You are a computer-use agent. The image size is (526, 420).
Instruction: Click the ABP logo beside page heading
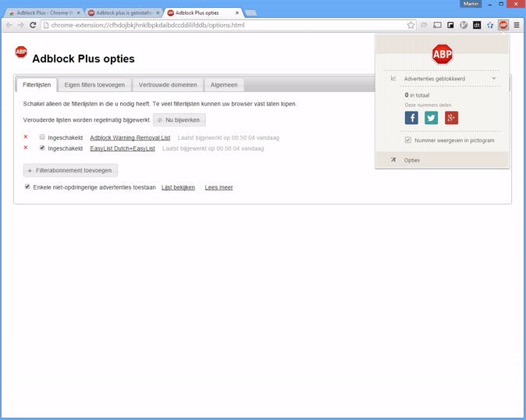(x=21, y=52)
